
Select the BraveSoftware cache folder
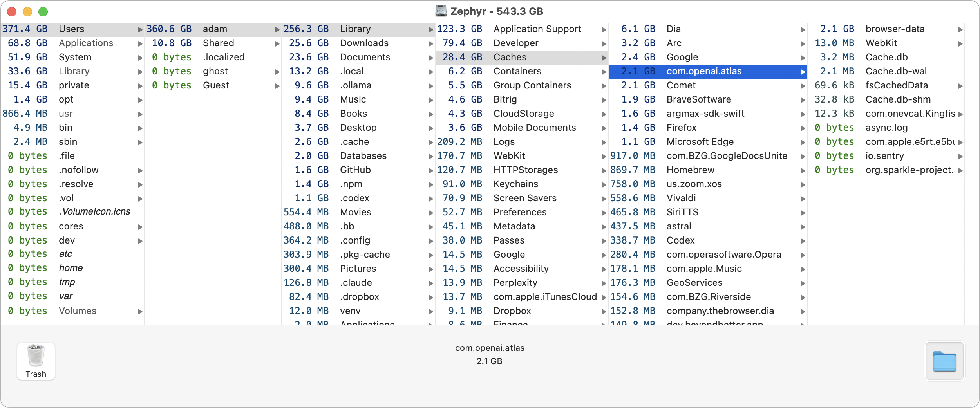(x=708, y=99)
